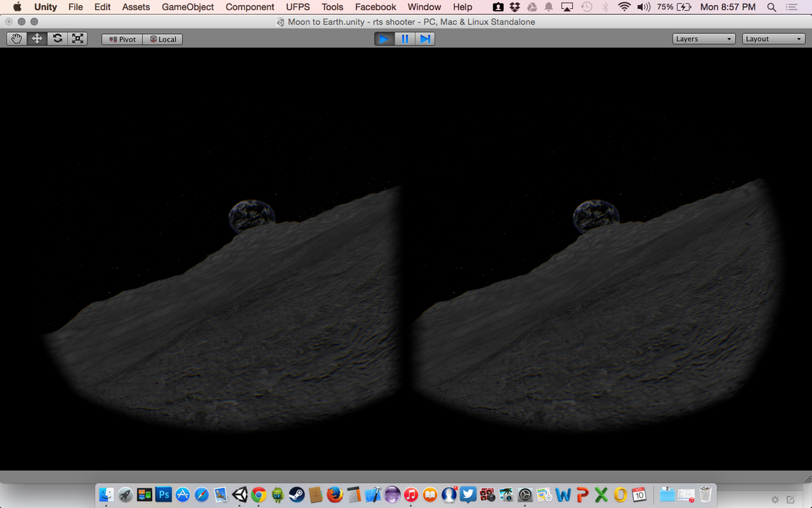The width and height of the screenshot is (812, 508).
Task: Open the Assets menu
Action: (x=136, y=7)
